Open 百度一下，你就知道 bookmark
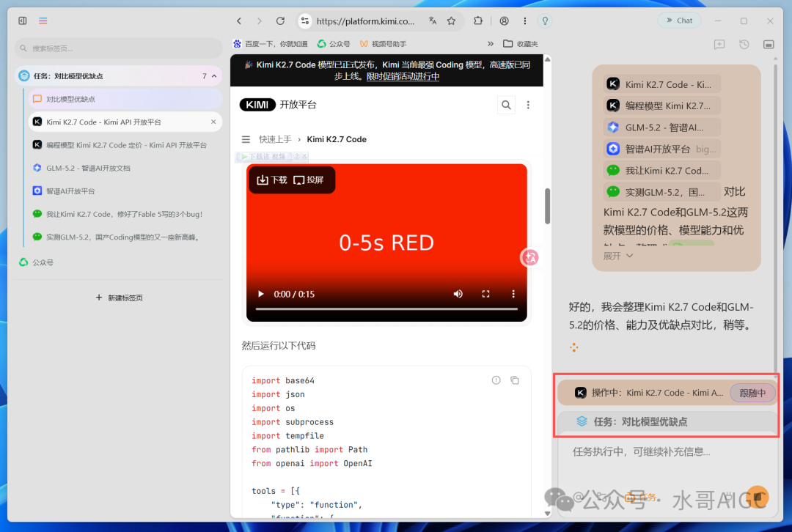 pyautogui.click(x=270, y=44)
